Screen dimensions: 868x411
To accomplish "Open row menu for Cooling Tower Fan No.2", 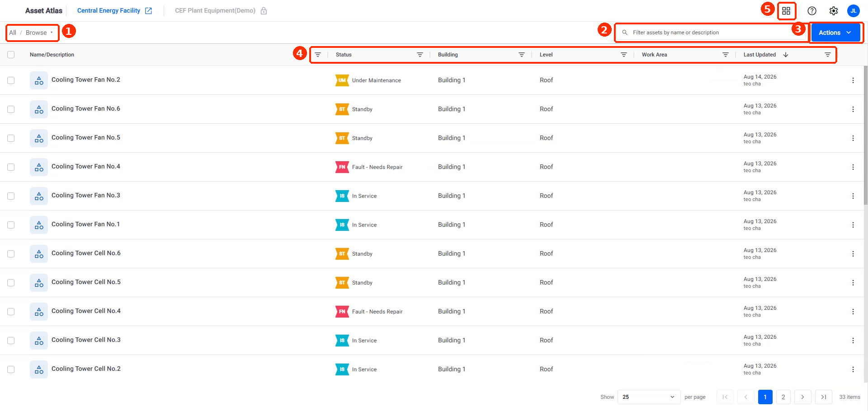I will point(853,80).
